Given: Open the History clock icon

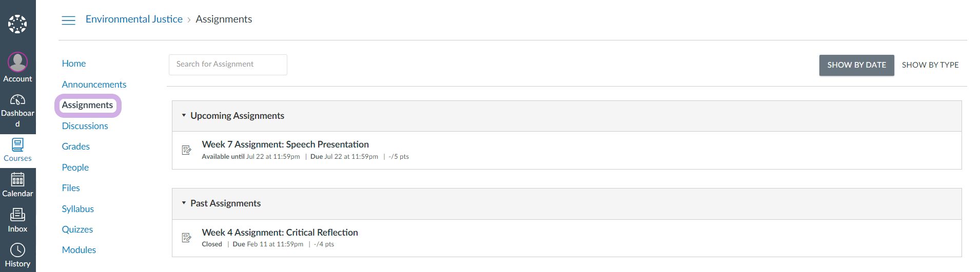Looking at the screenshot, I should tap(17, 250).
